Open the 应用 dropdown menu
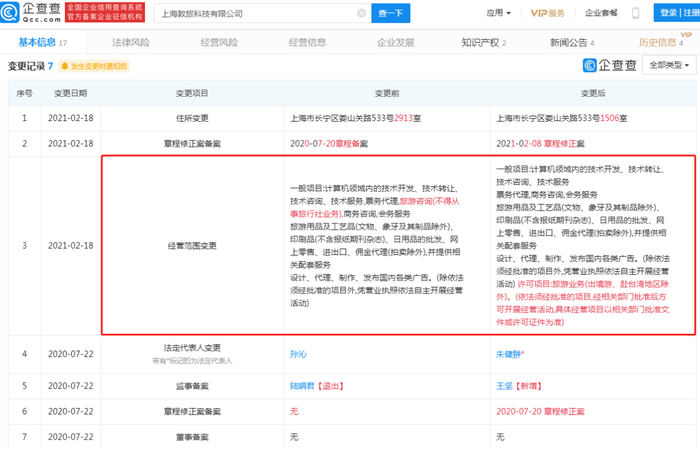 498,13
